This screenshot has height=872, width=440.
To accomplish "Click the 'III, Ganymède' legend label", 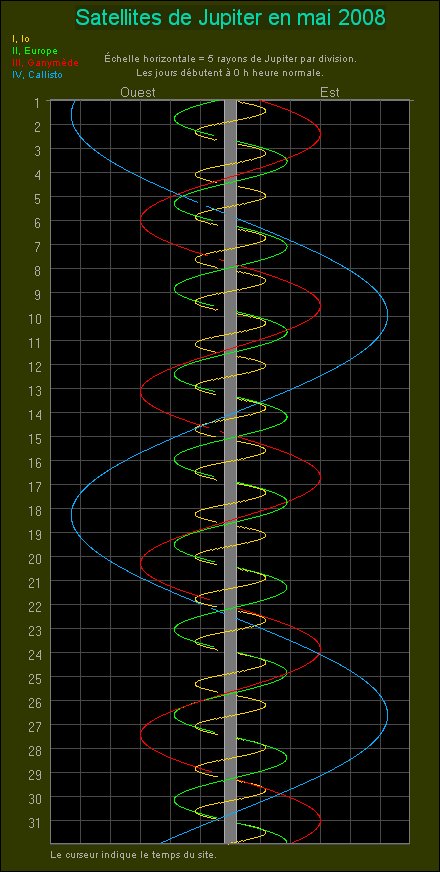I will coord(45,62).
